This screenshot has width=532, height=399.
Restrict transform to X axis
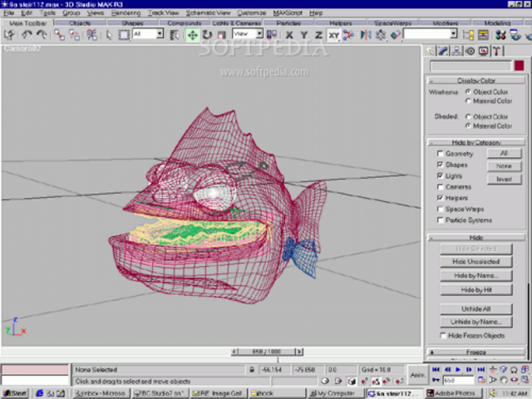[x=289, y=35]
